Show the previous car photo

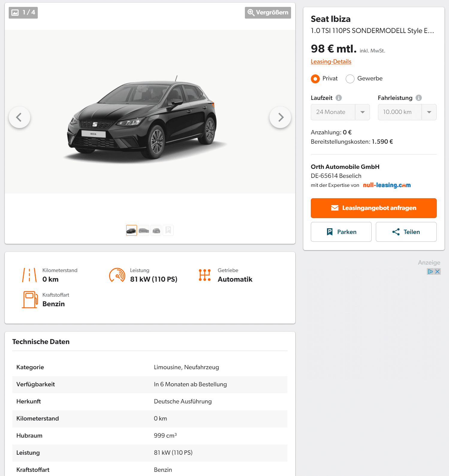(x=19, y=117)
